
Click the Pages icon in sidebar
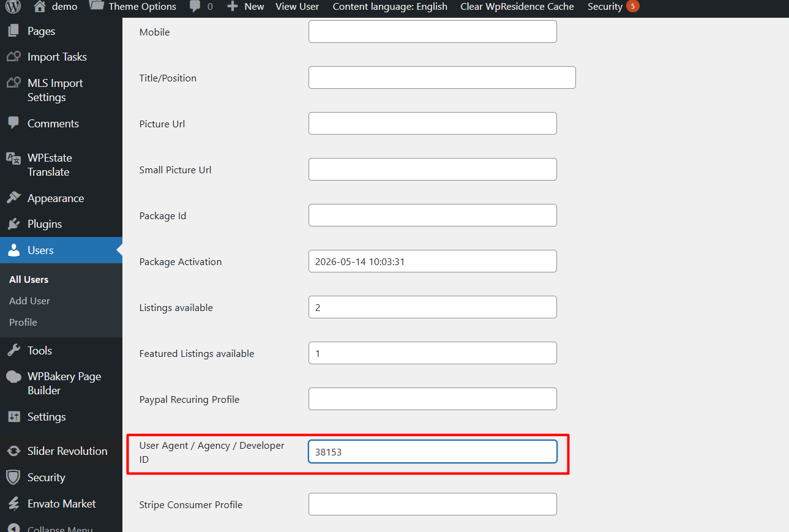coord(13,31)
